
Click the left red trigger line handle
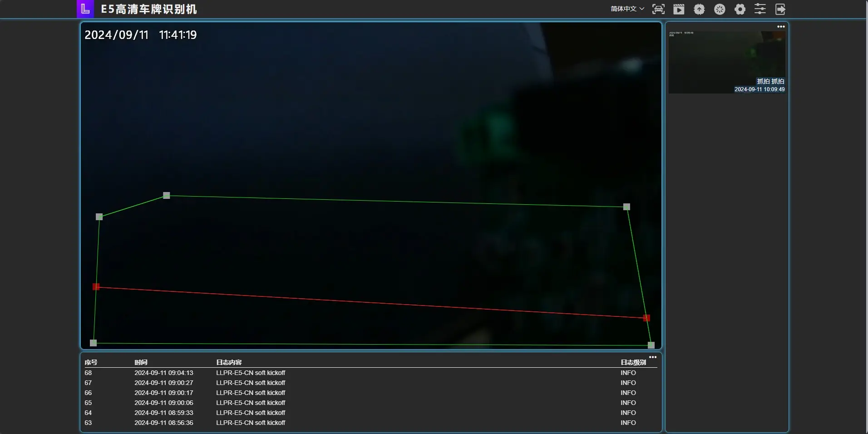(x=96, y=286)
